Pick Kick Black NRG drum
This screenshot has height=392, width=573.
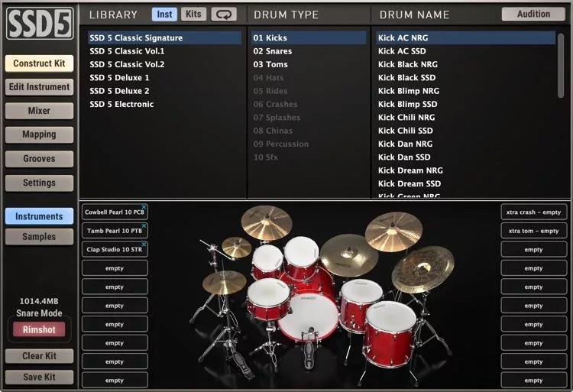point(466,64)
